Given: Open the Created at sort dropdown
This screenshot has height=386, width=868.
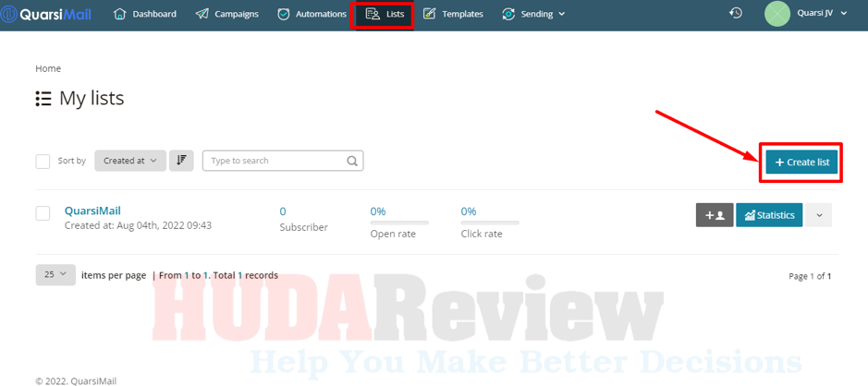Looking at the screenshot, I should coord(130,161).
